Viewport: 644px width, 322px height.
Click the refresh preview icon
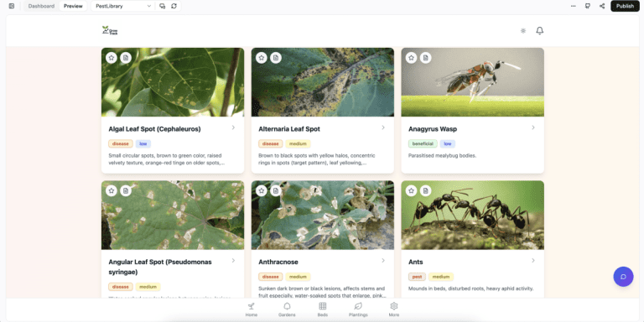[x=174, y=6]
